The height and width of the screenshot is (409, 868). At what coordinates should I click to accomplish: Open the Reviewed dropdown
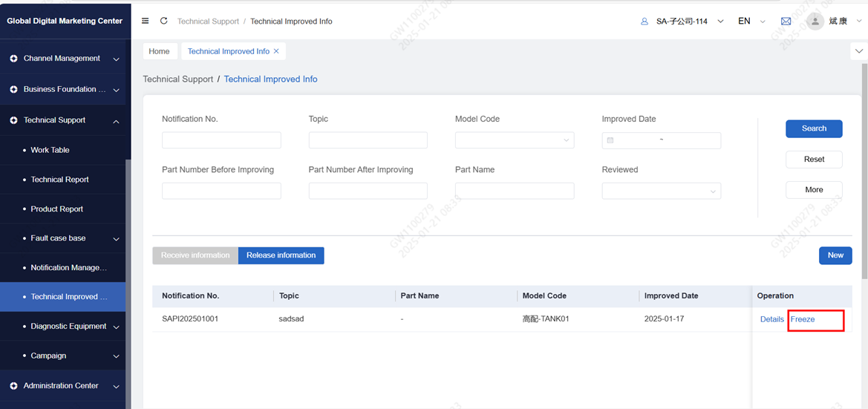[661, 192]
